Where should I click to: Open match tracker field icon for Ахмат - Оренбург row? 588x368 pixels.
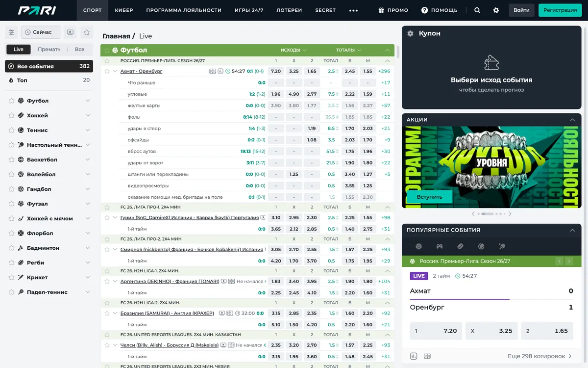(213, 71)
